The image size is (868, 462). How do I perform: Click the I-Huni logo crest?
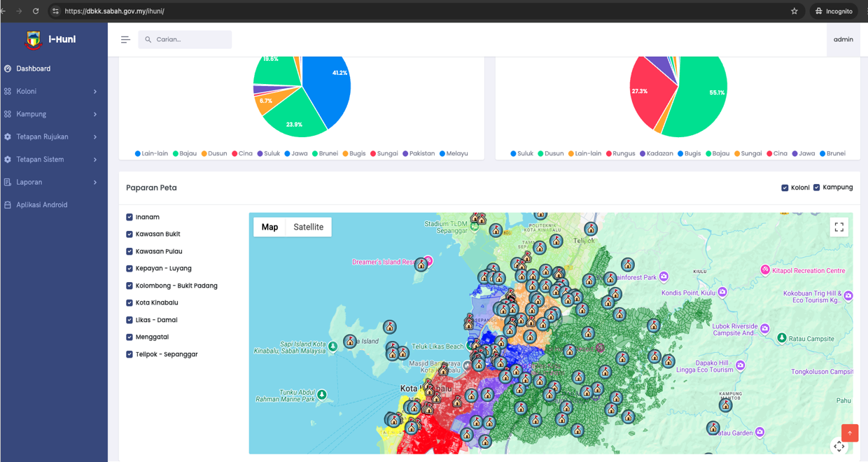click(33, 40)
